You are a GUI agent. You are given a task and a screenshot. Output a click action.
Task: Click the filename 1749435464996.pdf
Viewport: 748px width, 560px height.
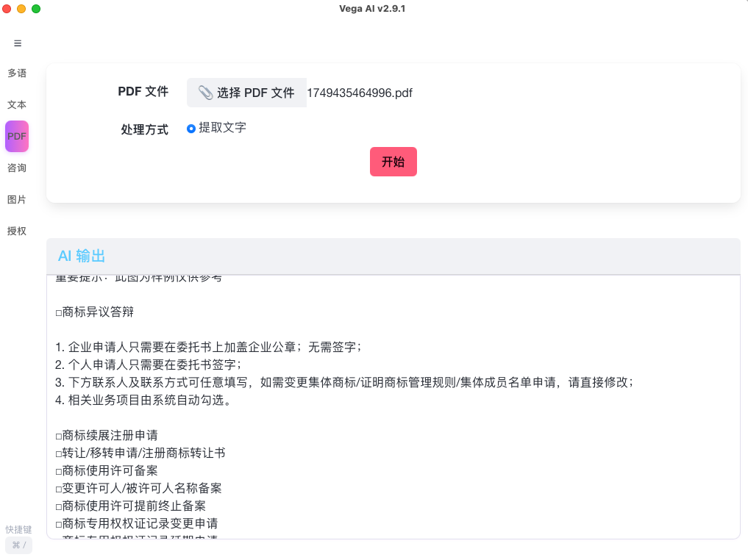pyautogui.click(x=360, y=93)
